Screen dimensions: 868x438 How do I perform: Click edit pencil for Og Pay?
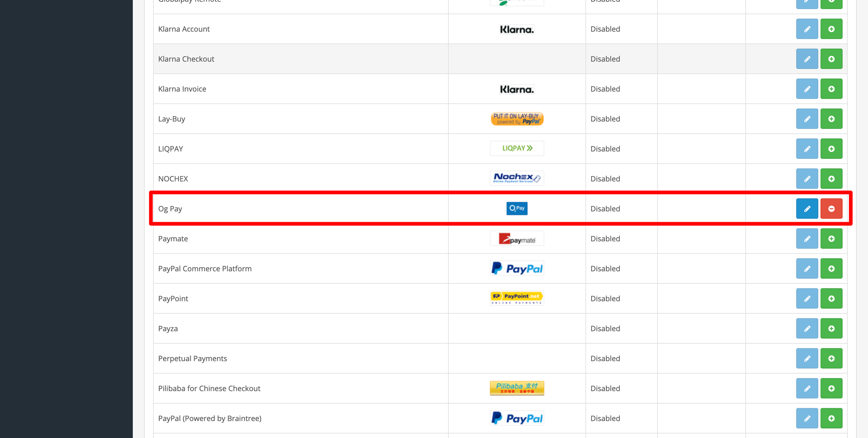tap(807, 208)
